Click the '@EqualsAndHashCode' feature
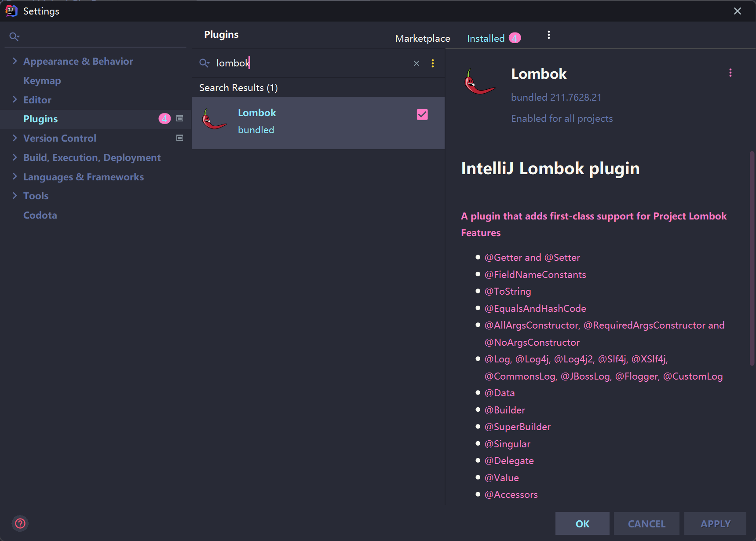The image size is (756, 541). click(x=535, y=308)
